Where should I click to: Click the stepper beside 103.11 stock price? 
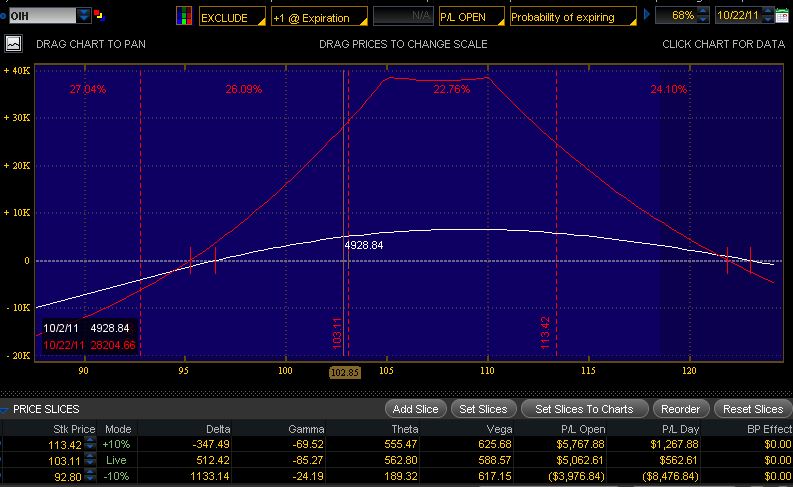90,460
